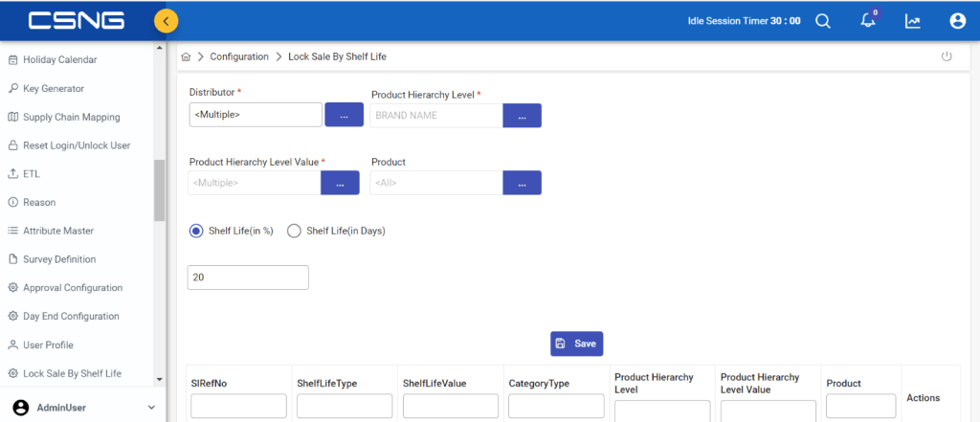Click the power icon near breadcrumb
Screen dimensions: 980x422
(947, 56)
